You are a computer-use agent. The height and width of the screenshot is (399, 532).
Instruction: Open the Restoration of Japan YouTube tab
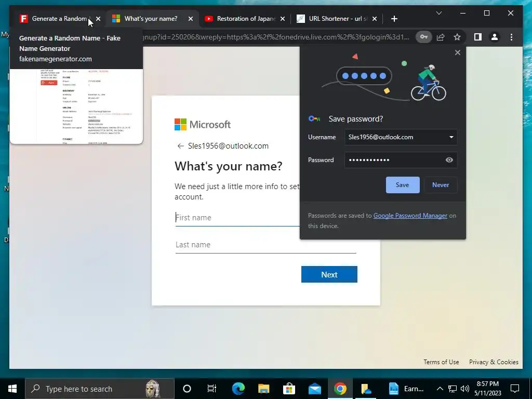(246, 19)
